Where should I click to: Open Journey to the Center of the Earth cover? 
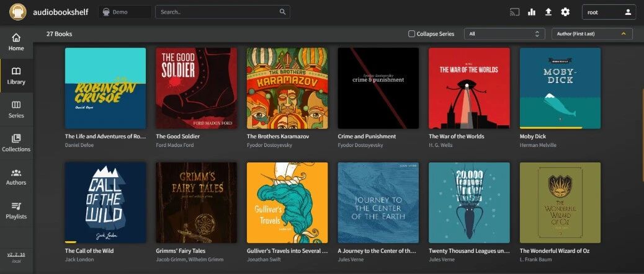tap(378, 203)
